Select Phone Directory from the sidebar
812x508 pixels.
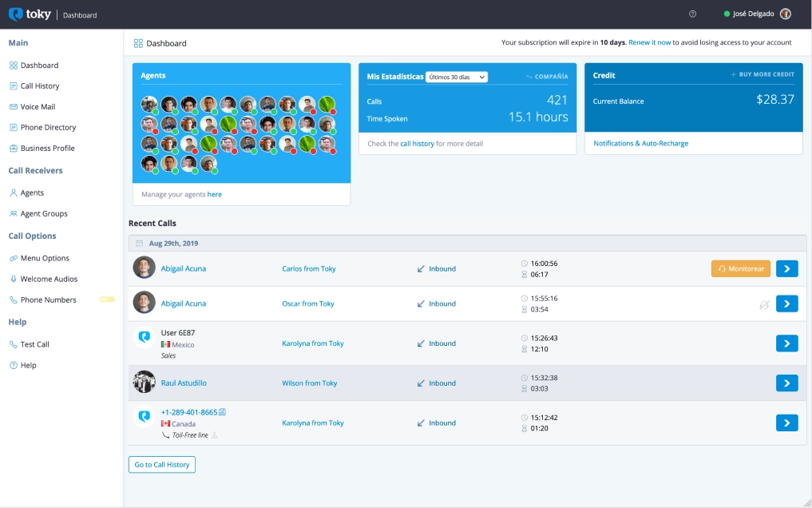48,128
